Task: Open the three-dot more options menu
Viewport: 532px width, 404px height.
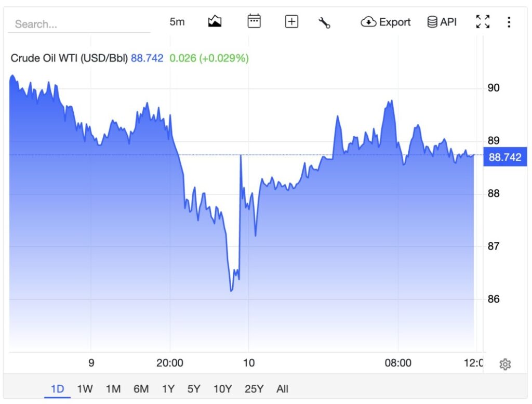Action: coord(509,22)
